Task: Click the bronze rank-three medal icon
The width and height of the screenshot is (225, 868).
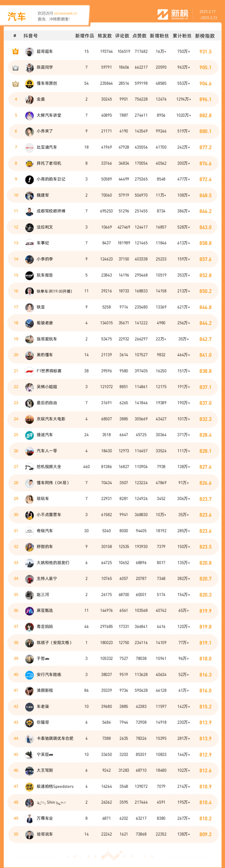Action: (x=15, y=84)
